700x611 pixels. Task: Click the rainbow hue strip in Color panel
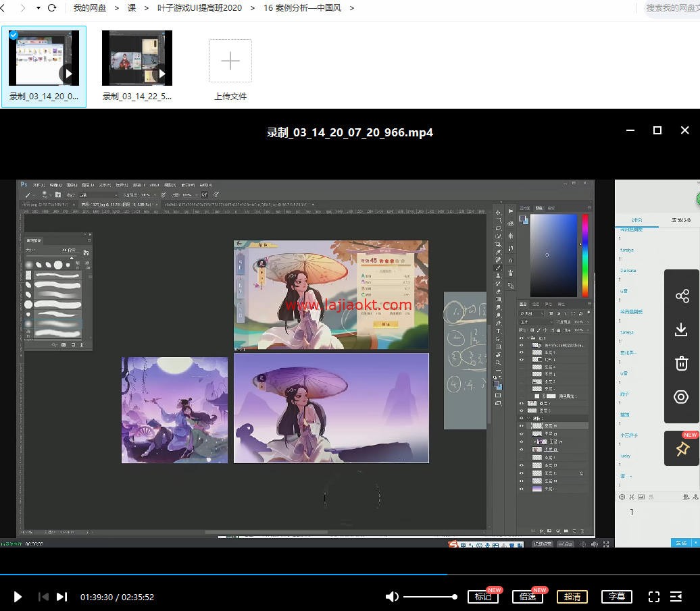tap(585, 255)
